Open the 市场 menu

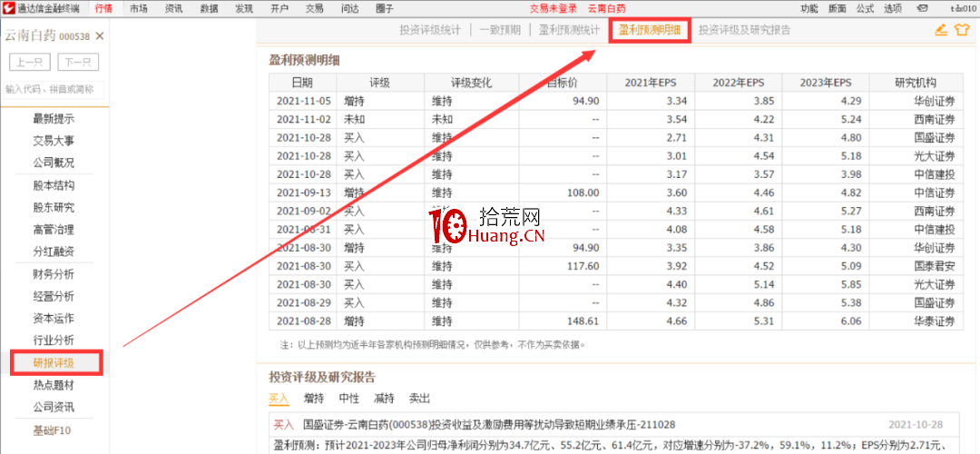(139, 9)
